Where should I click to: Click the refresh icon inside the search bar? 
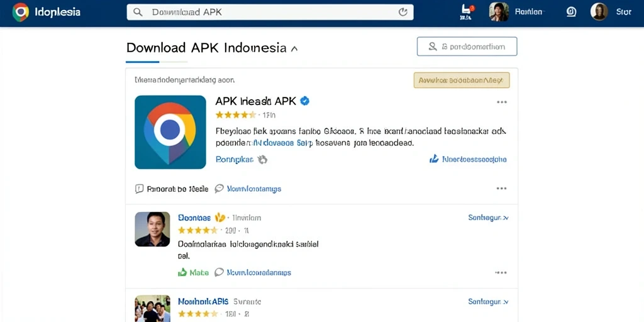pyautogui.click(x=403, y=13)
